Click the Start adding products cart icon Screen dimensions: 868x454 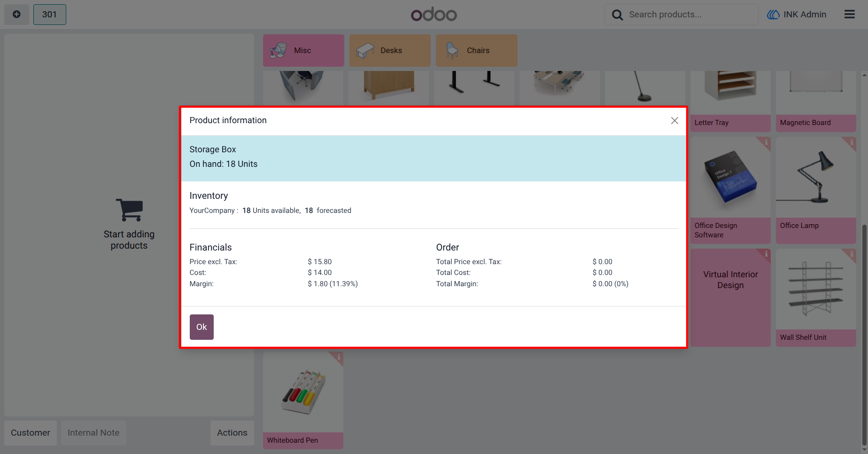click(x=129, y=210)
